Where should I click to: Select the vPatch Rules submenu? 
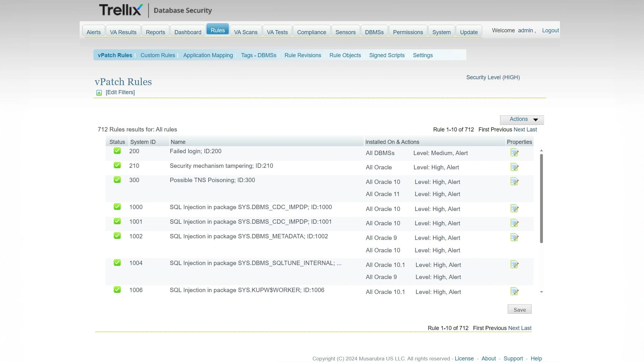115,55
